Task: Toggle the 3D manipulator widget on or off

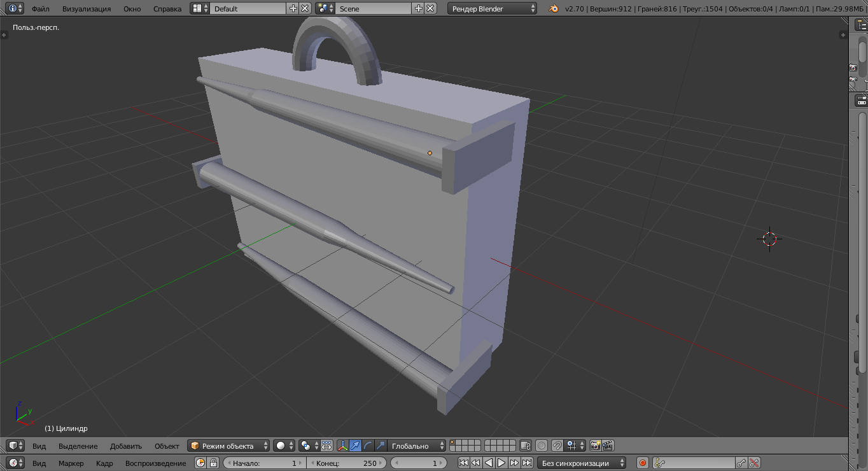Action: tap(342, 446)
